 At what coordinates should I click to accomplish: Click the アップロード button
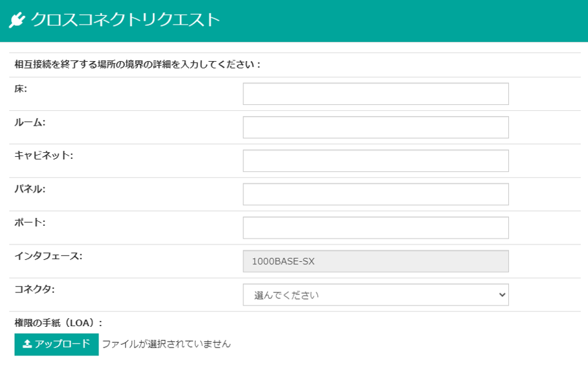[x=57, y=344]
